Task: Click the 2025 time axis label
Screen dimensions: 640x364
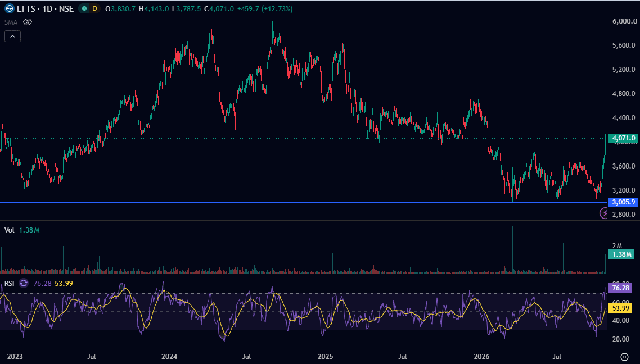Action: click(x=325, y=357)
